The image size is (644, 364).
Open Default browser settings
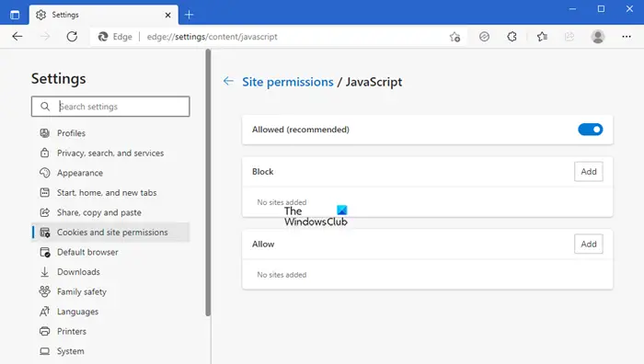[87, 252]
